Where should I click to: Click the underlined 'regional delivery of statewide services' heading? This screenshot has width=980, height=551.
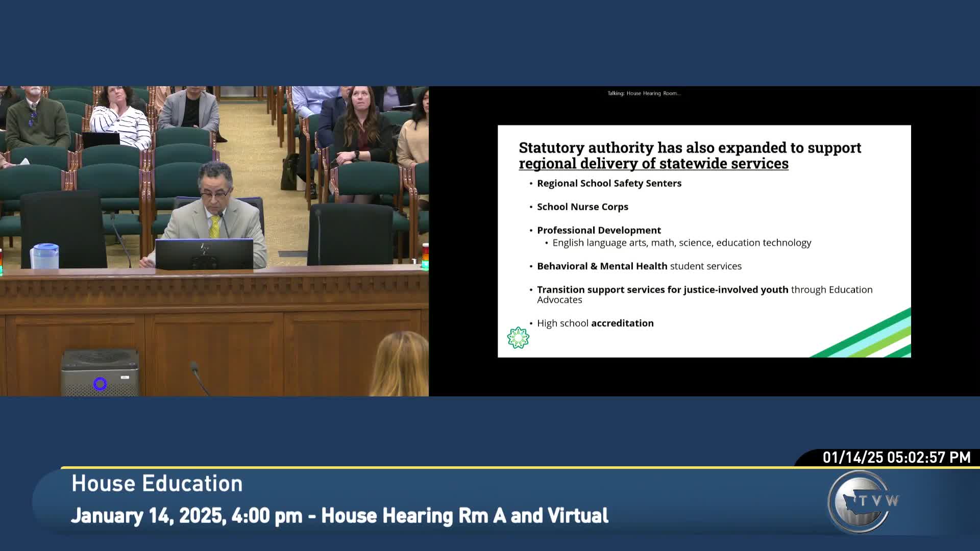tap(653, 164)
